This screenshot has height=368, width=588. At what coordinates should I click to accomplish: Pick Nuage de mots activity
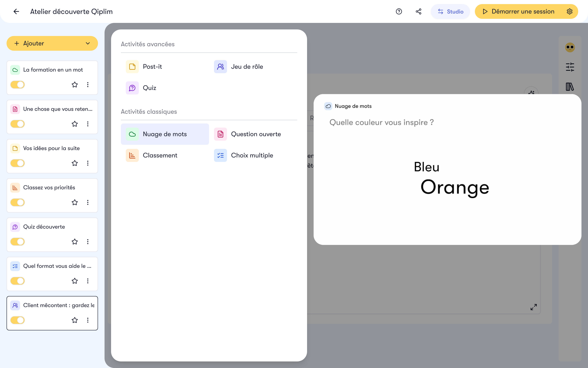(x=165, y=134)
